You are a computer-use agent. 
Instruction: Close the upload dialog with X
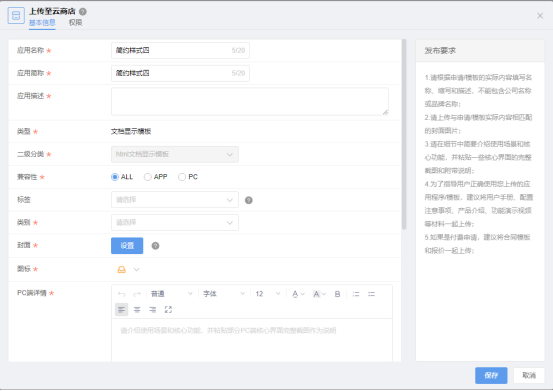(x=540, y=16)
